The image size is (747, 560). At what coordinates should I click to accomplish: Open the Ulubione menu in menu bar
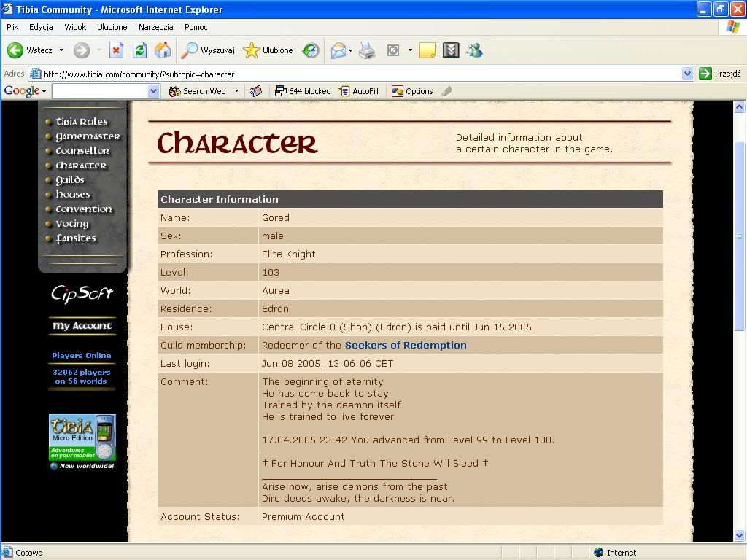tap(112, 27)
